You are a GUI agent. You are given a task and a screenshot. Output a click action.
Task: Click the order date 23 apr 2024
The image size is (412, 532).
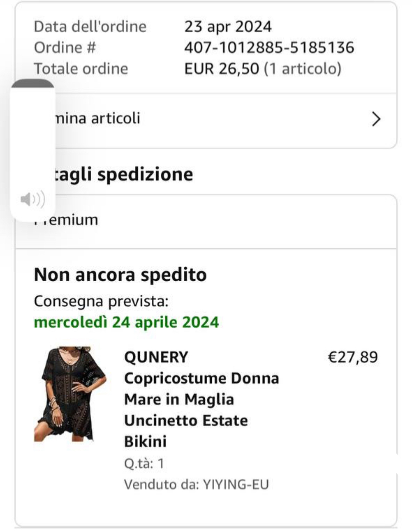coord(228,26)
